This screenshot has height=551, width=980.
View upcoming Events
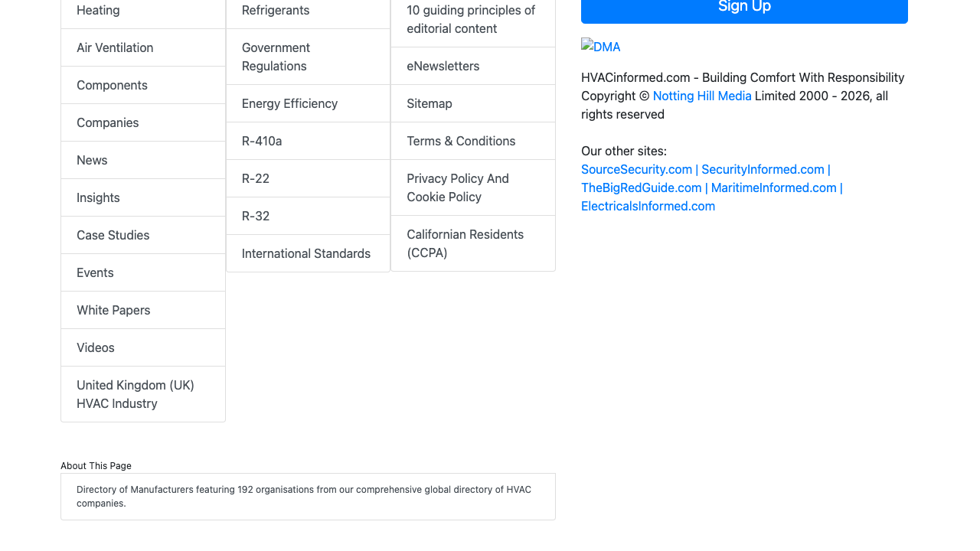tap(94, 272)
